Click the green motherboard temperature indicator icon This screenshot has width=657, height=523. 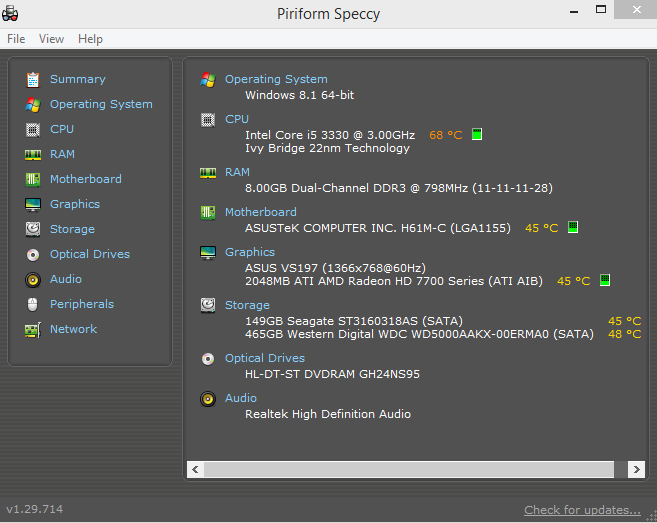click(573, 227)
